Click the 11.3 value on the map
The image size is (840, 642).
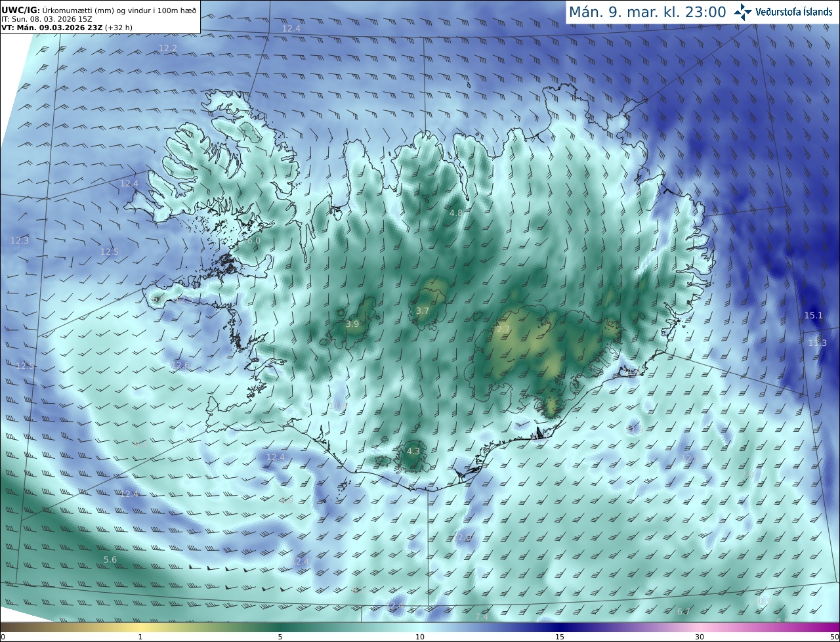pyautogui.click(x=818, y=343)
